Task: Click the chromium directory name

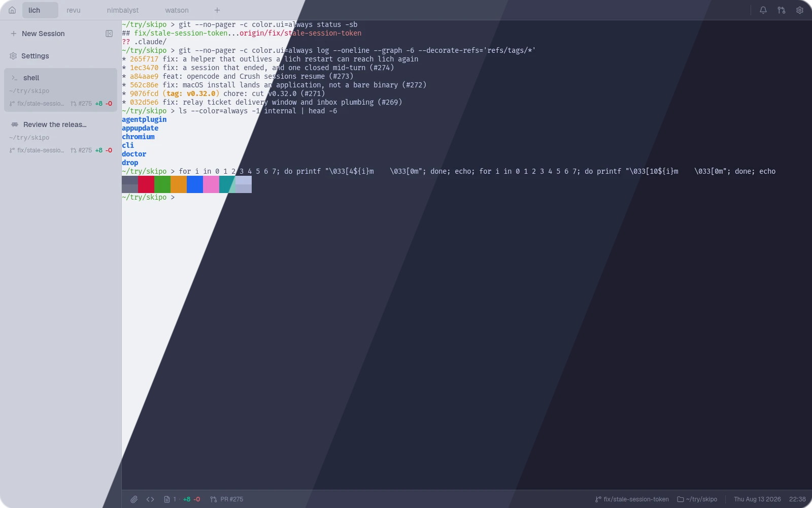Action: click(x=138, y=137)
